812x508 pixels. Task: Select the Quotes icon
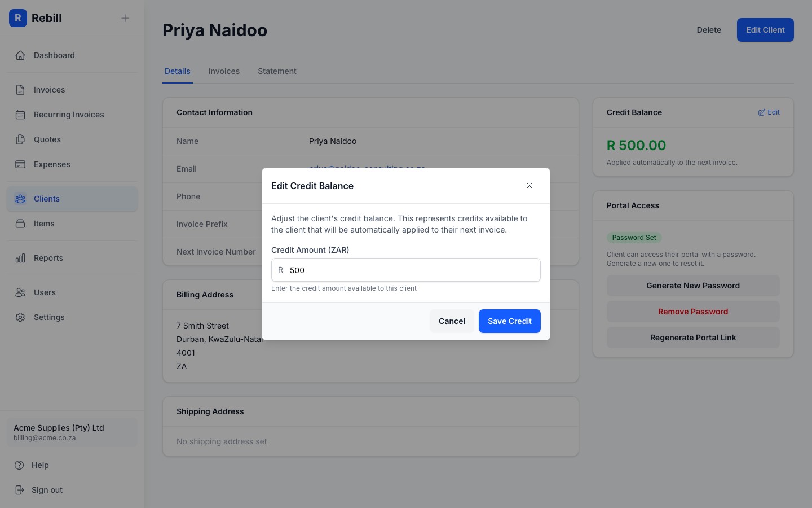(20, 139)
